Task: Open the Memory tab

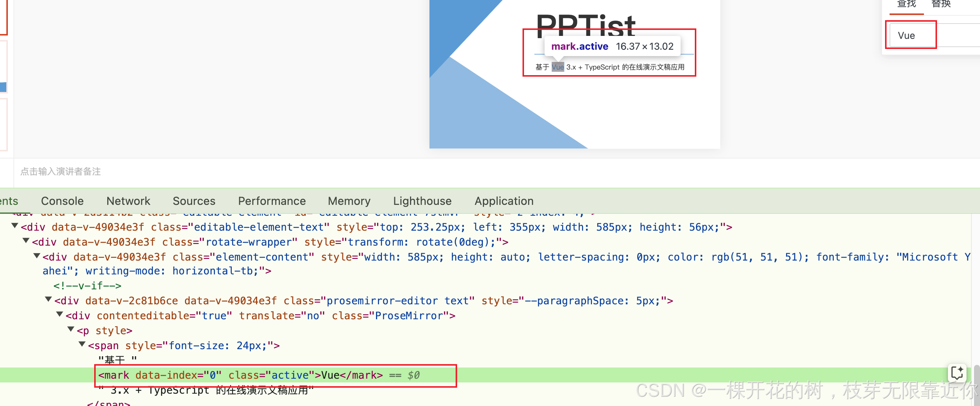Action: point(349,200)
